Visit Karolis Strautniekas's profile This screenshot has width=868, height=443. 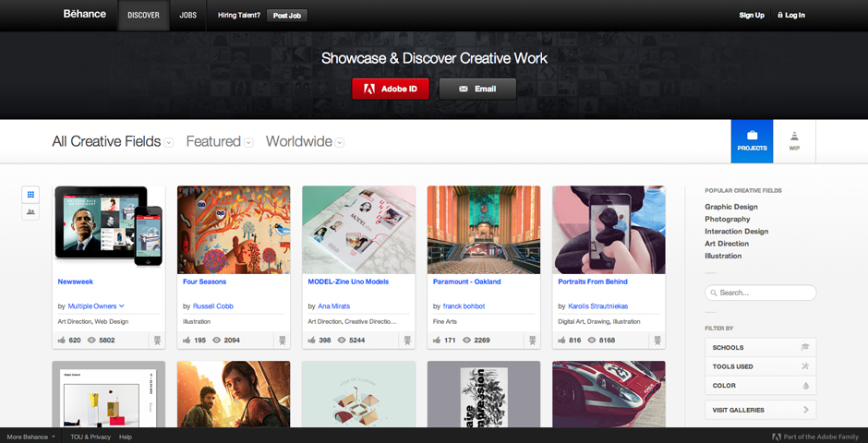tap(597, 305)
